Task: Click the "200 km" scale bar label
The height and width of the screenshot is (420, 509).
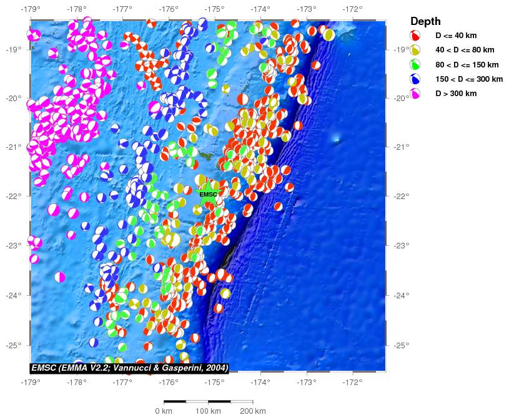Action: coord(252,411)
